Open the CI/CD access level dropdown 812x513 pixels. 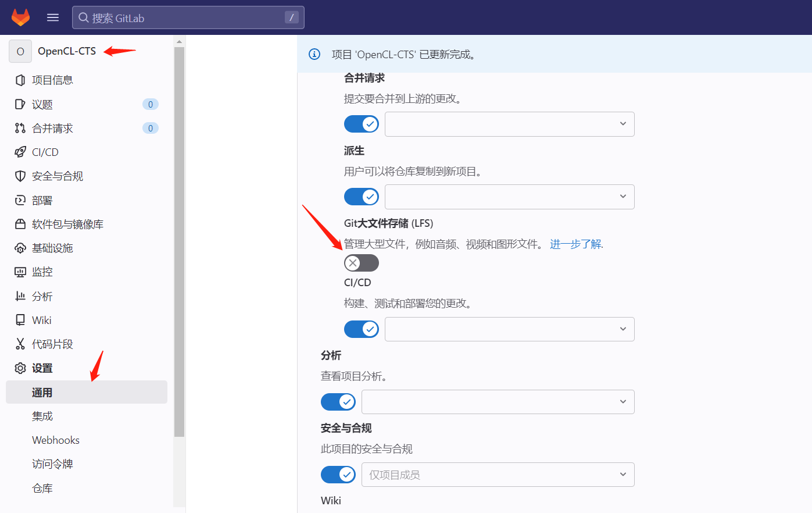[510, 329]
